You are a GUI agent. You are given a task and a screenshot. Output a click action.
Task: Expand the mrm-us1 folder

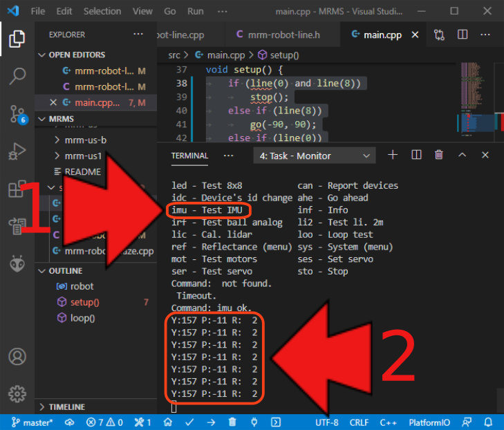click(x=83, y=156)
